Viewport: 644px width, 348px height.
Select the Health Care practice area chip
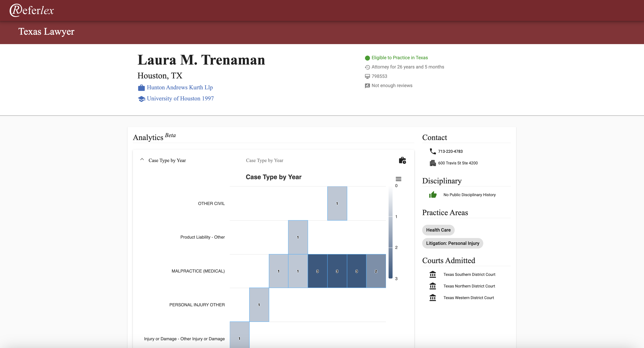coord(438,230)
